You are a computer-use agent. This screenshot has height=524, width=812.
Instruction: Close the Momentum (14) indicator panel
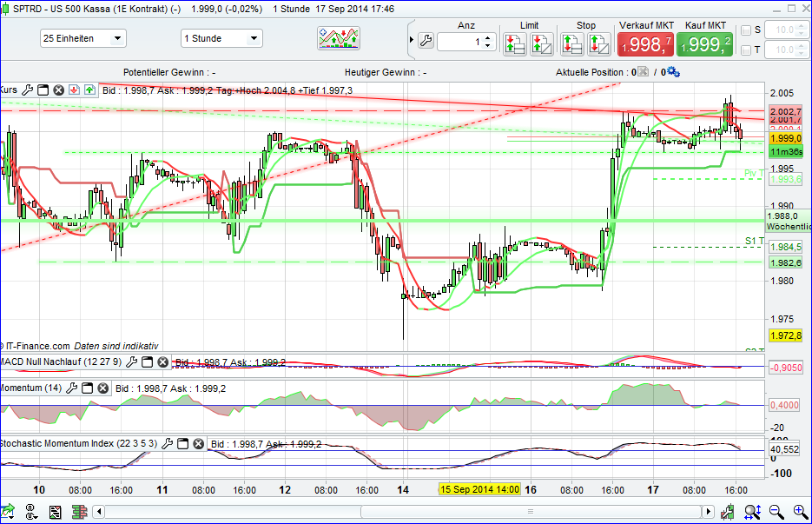[x=102, y=389]
